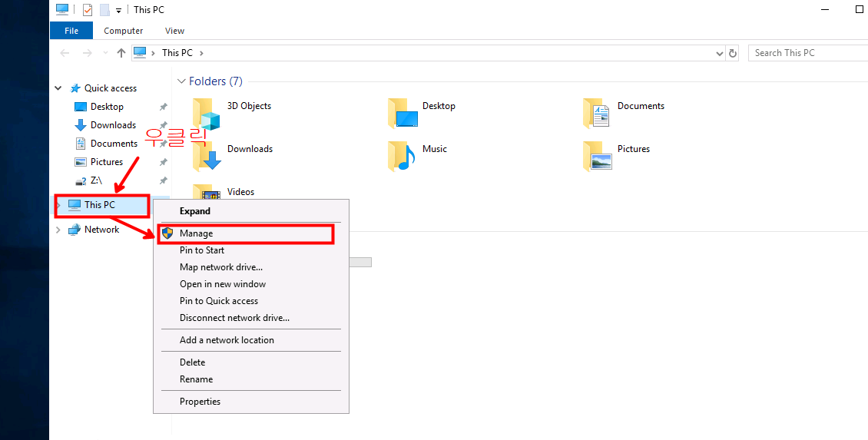
Task: Open the File tab
Action: point(71,31)
